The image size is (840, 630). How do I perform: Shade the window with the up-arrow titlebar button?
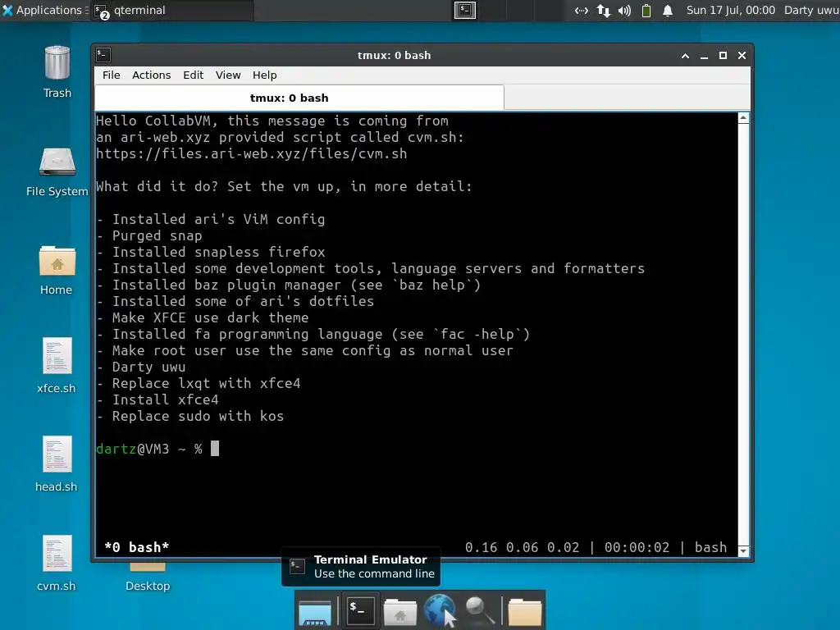(685, 56)
